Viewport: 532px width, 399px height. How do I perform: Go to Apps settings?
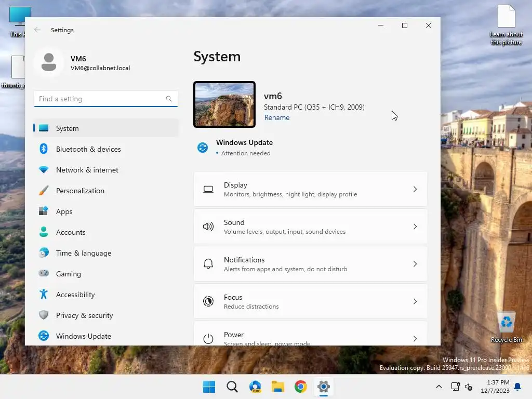106,211
